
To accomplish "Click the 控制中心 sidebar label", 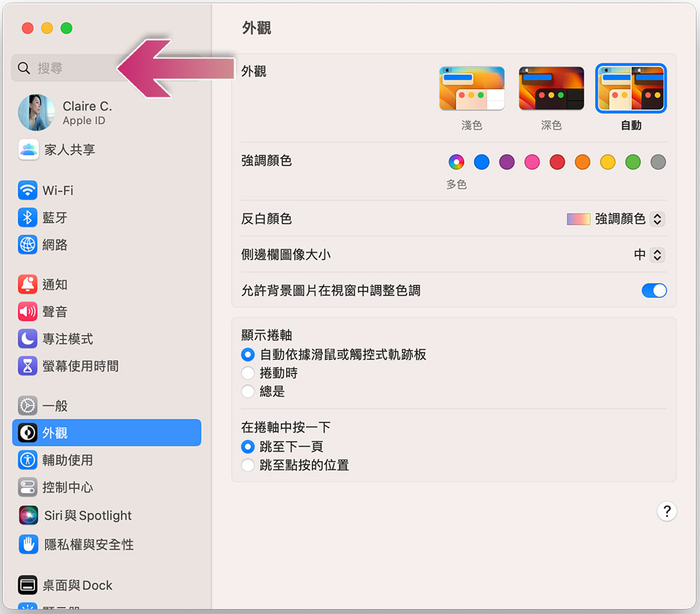I will click(x=68, y=487).
